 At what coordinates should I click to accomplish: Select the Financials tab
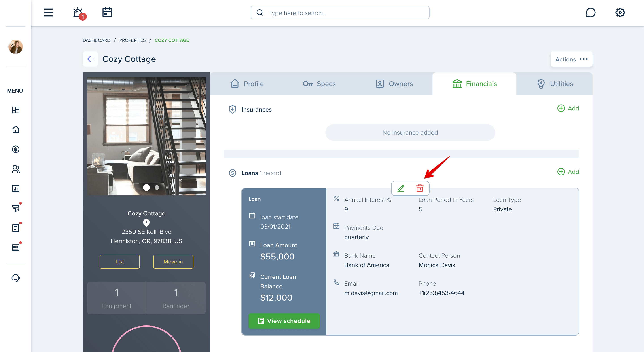(474, 84)
